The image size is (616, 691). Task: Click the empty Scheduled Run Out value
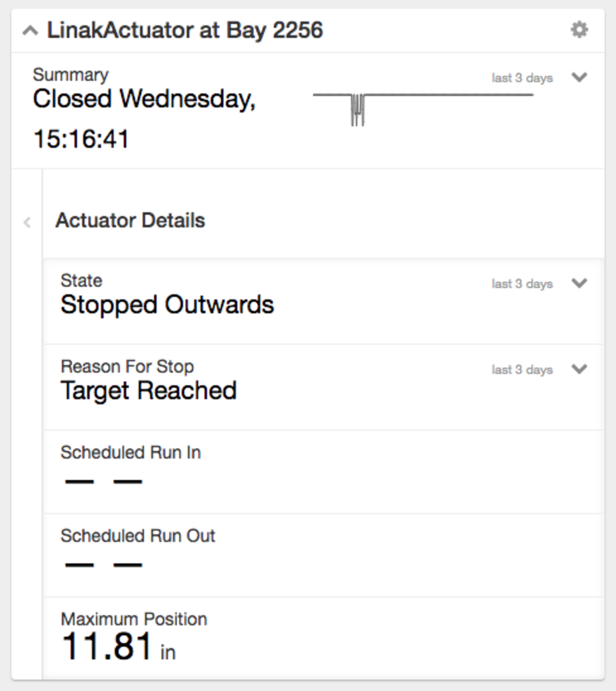(x=104, y=565)
